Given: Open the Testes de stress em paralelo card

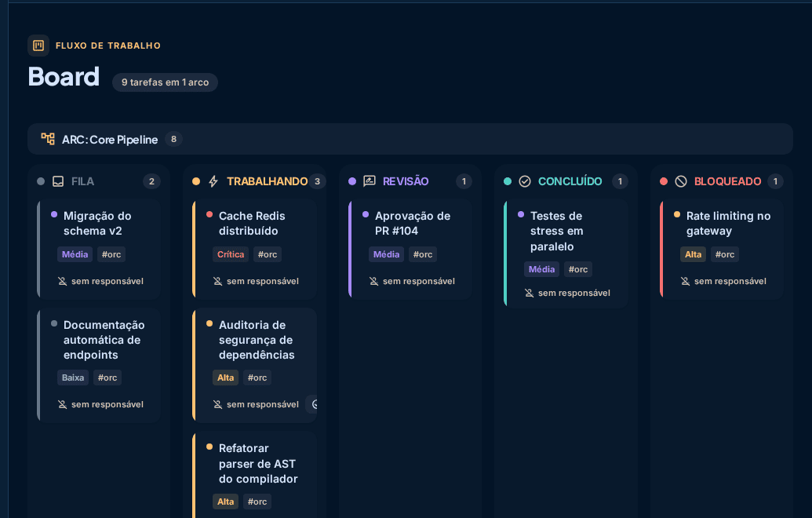Looking at the screenshot, I should click(x=566, y=254).
